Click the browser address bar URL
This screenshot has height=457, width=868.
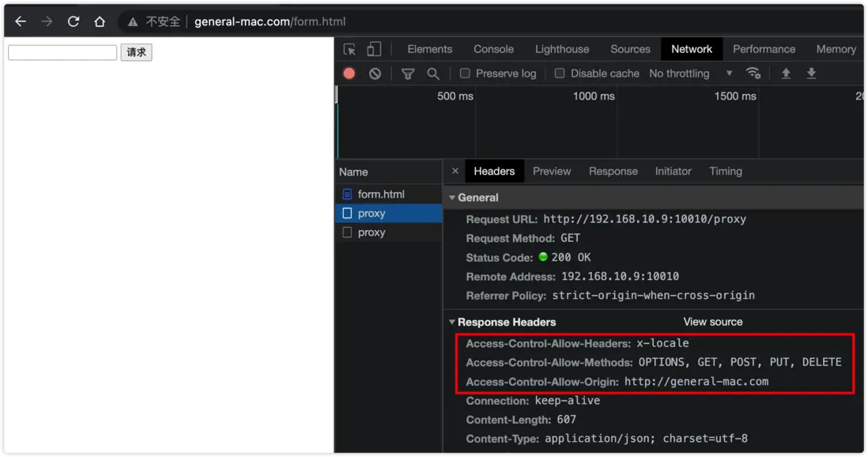[270, 21]
